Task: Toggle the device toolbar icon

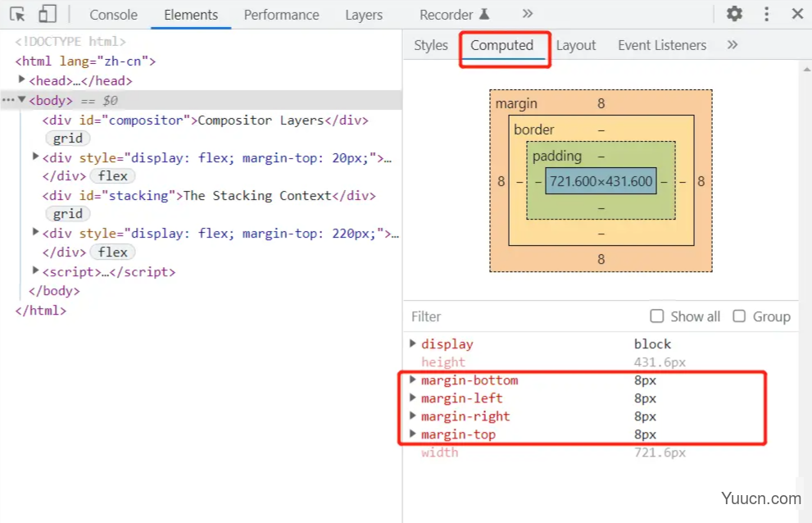Action: tap(48, 14)
